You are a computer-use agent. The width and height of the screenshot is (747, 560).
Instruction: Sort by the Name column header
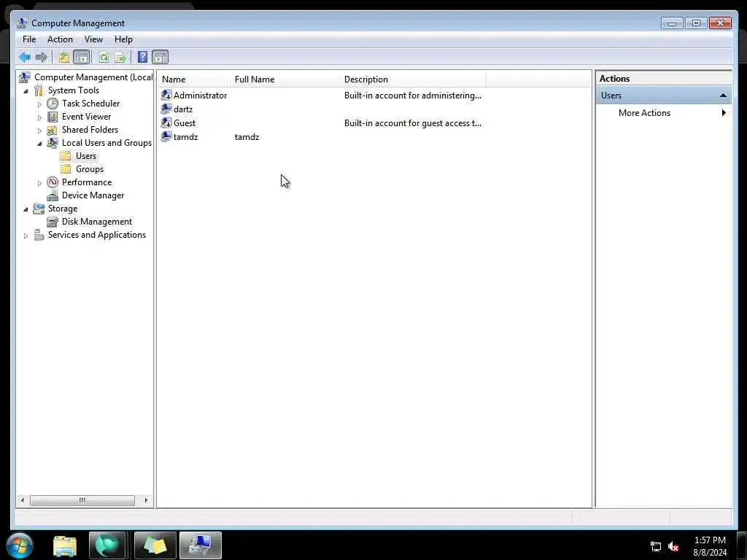click(194, 79)
